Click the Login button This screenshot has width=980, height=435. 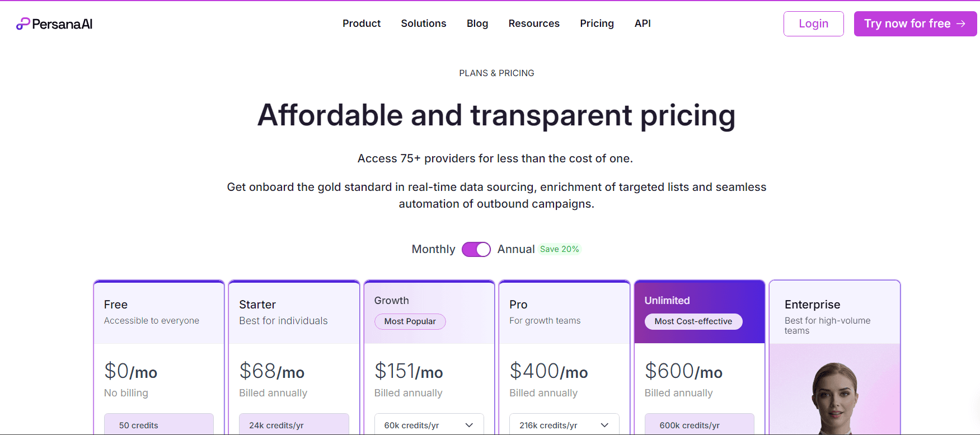click(x=813, y=24)
